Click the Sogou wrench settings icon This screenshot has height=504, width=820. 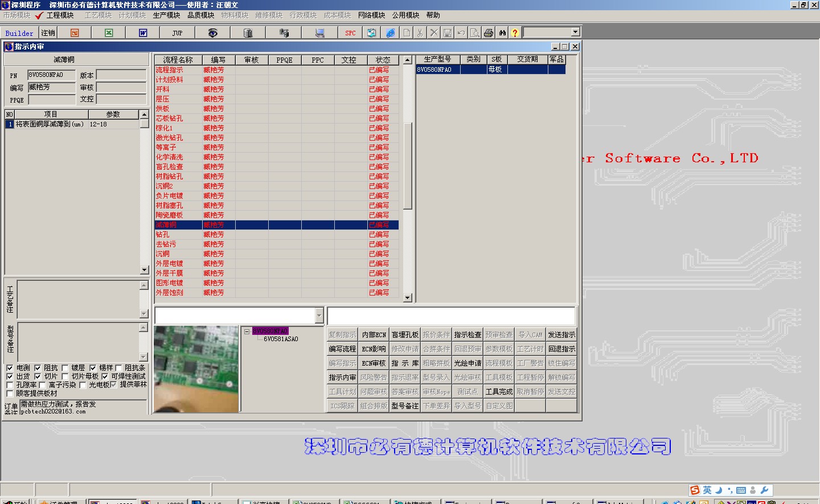click(x=765, y=490)
